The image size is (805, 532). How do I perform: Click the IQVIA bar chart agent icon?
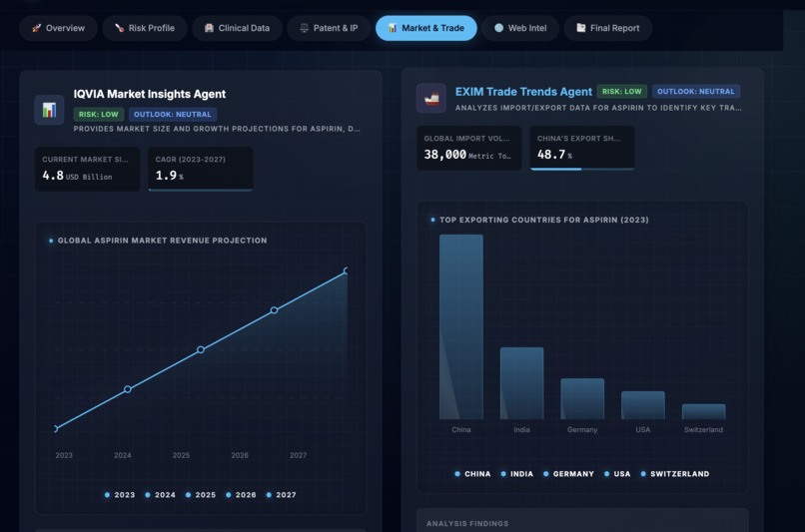[x=49, y=110]
